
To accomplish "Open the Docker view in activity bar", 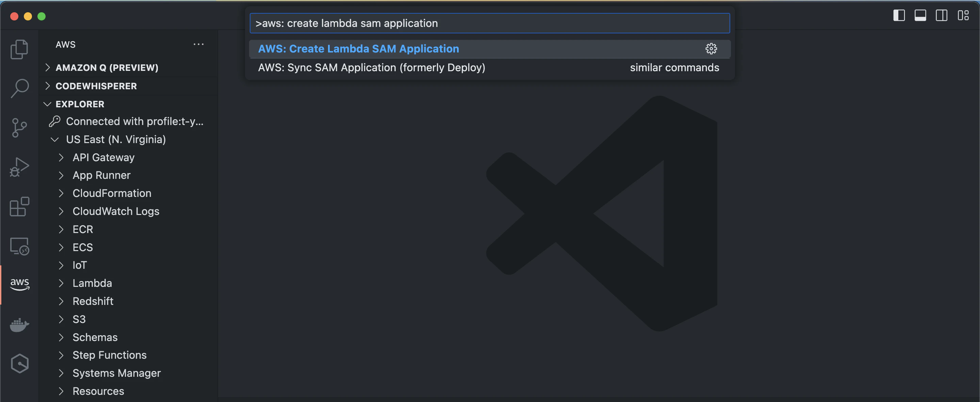I will tap(19, 325).
